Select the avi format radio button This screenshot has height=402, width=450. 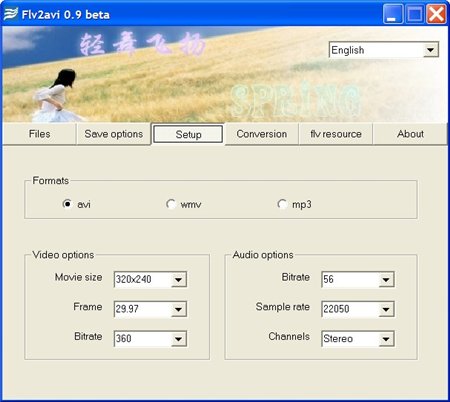[x=67, y=203]
